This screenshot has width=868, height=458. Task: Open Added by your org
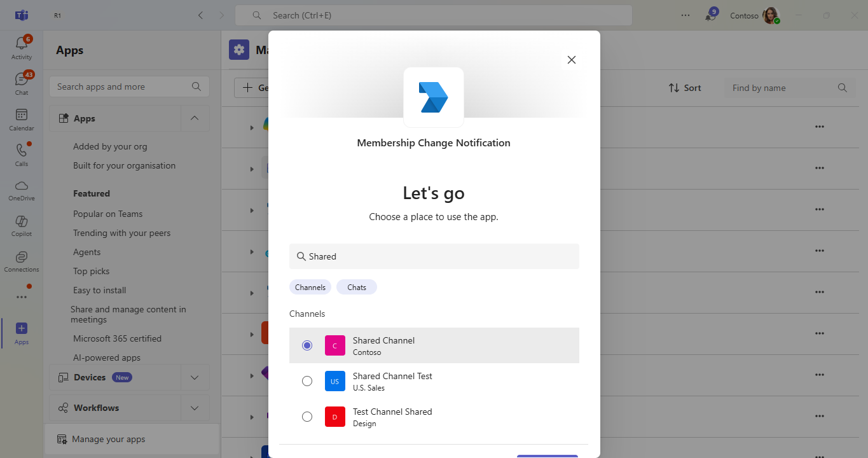pyautogui.click(x=110, y=146)
